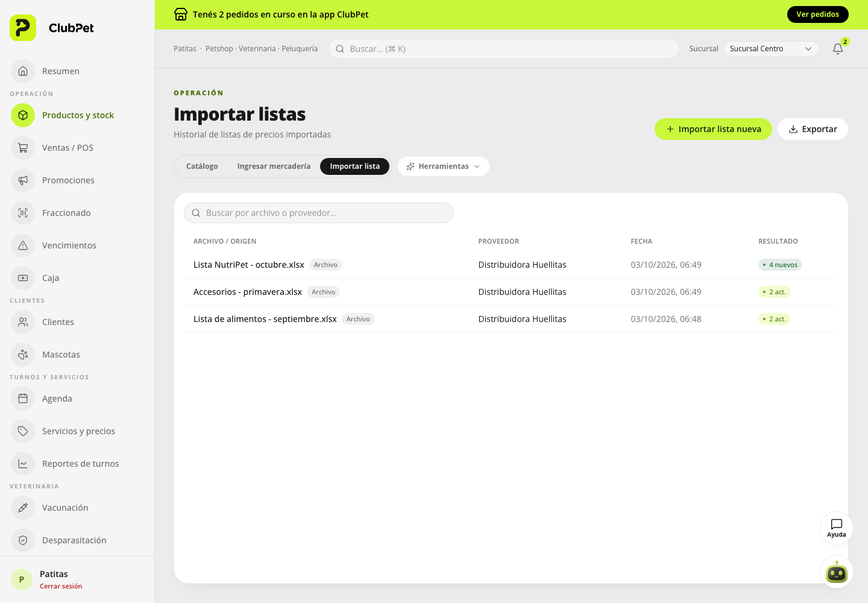
Task: Open Accesorios - primavera.xlsx row
Action: (x=511, y=292)
